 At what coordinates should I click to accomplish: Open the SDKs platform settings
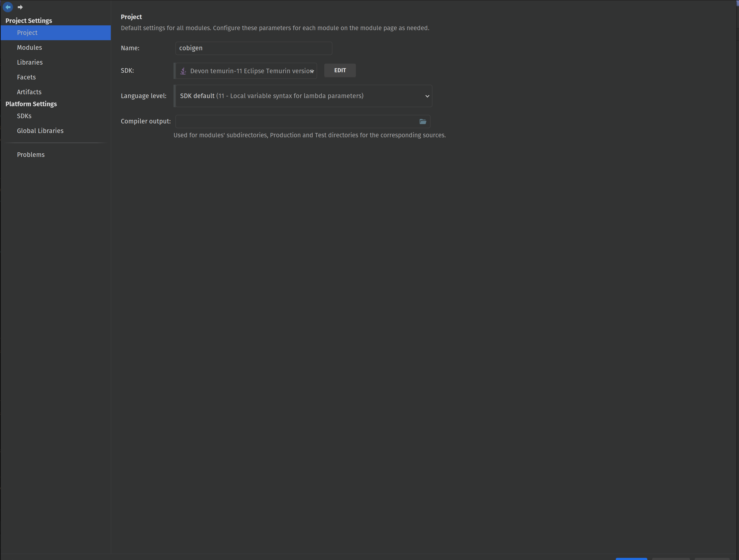(x=24, y=115)
